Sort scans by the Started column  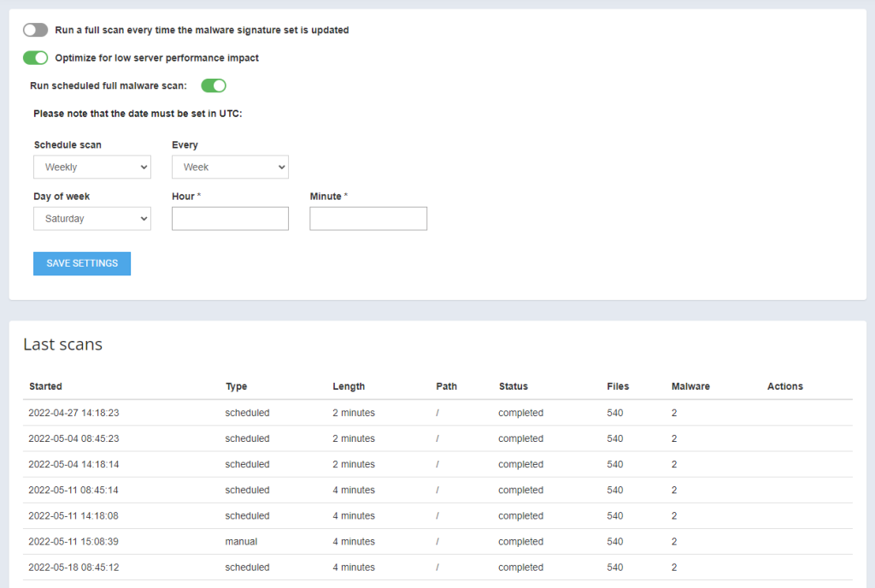pos(45,386)
